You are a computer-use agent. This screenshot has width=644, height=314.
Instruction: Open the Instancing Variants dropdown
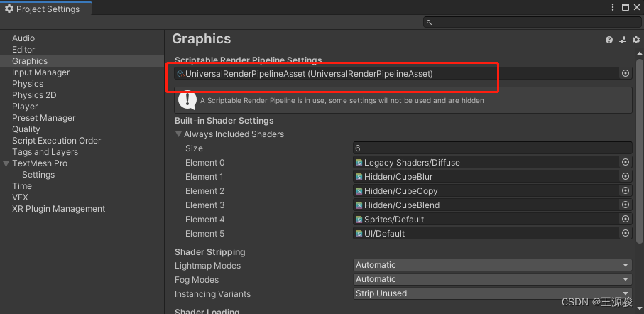493,293
